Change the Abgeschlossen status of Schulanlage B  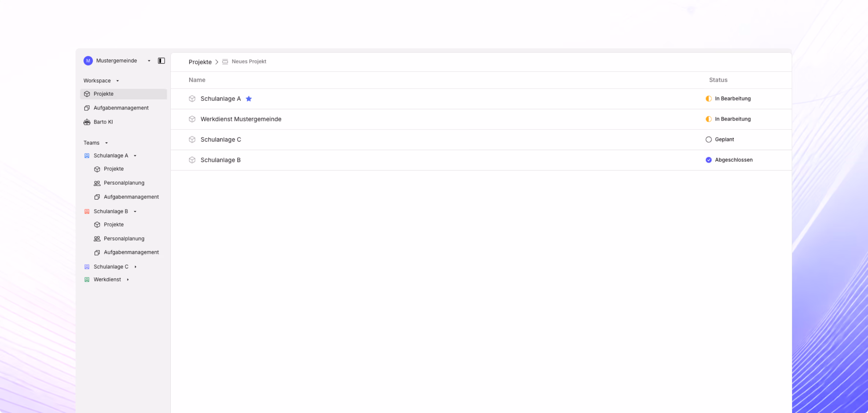point(733,160)
